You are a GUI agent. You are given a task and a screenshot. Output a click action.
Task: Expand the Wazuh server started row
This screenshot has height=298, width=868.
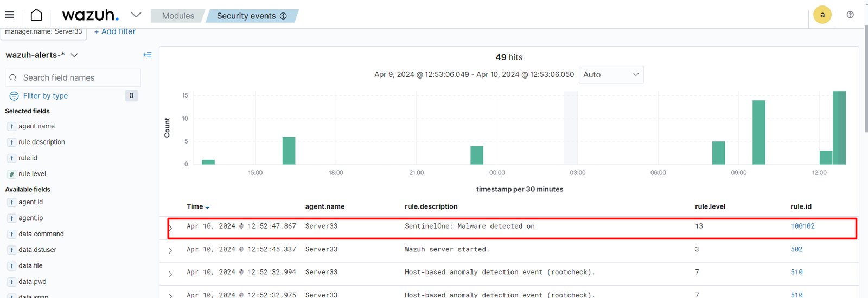point(170,250)
